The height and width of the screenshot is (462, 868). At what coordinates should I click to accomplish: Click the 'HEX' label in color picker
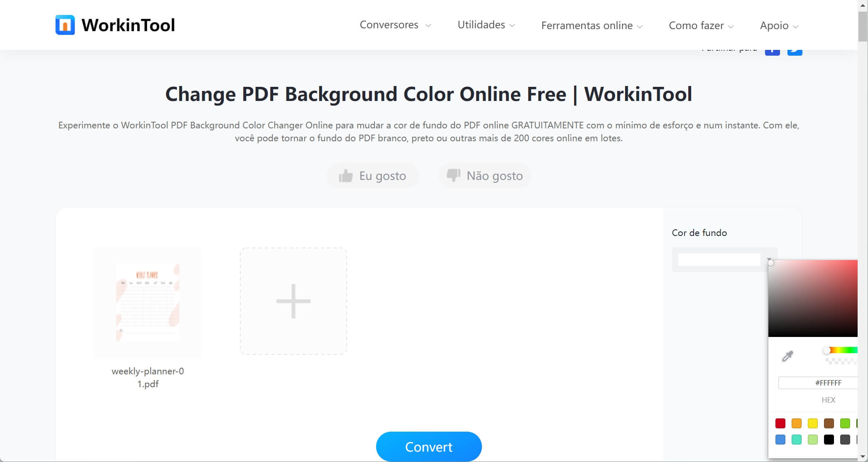pyautogui.click(x=828, y=400)
